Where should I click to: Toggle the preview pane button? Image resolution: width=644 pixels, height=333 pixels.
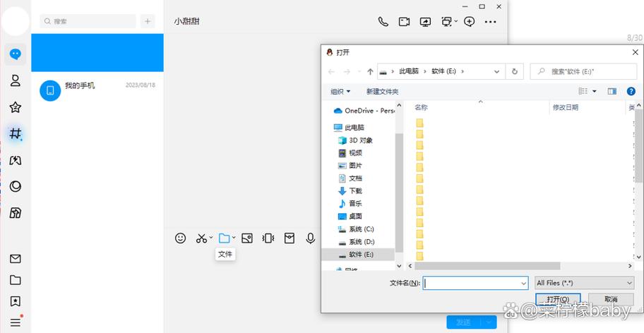612,92
